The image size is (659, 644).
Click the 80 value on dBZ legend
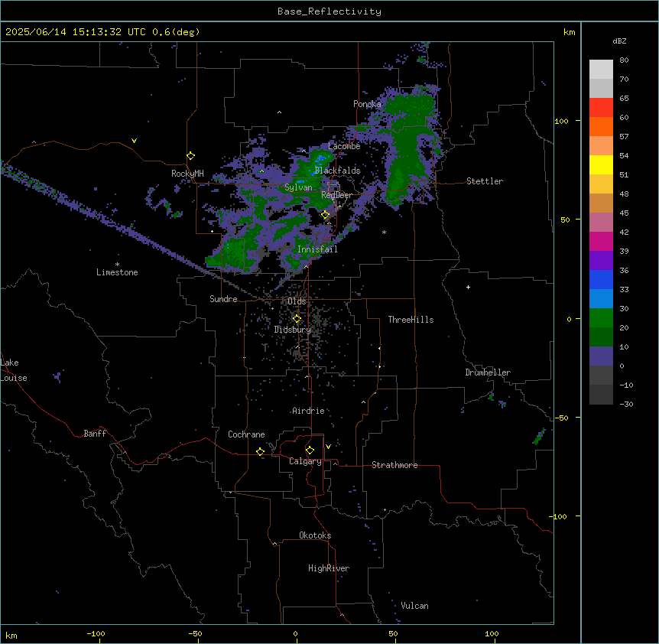(x=624, y=60)
